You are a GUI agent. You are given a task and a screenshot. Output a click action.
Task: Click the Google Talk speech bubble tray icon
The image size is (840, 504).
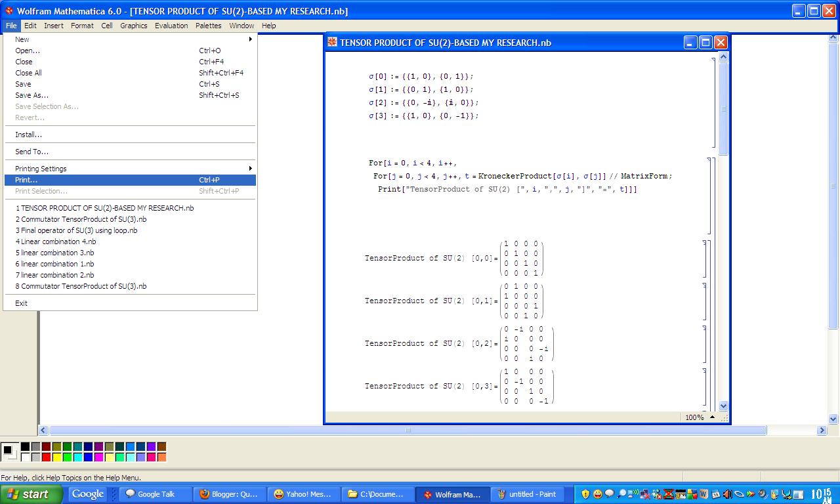click(610, 493)
